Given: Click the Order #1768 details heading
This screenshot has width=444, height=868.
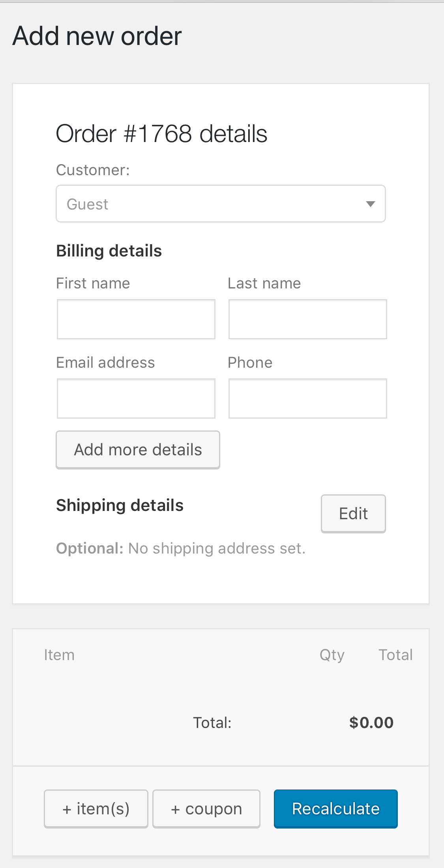Looking at the screenshot, I should (x=161, y=134).
